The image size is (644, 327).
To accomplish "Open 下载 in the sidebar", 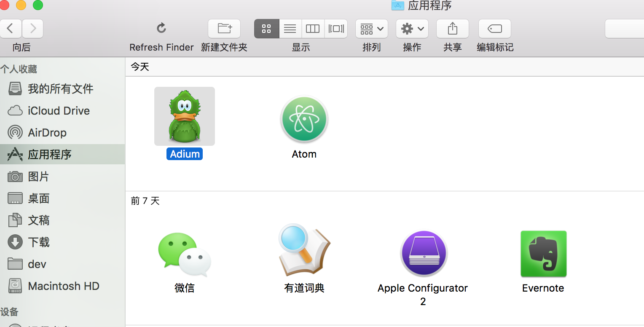I will coord(62,242).
